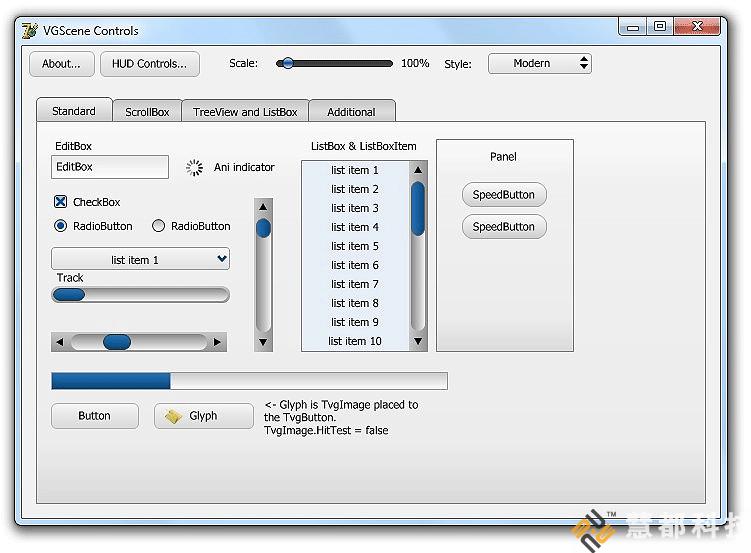
Task: Toggle the CheckBox option
Action: (60, 202)
